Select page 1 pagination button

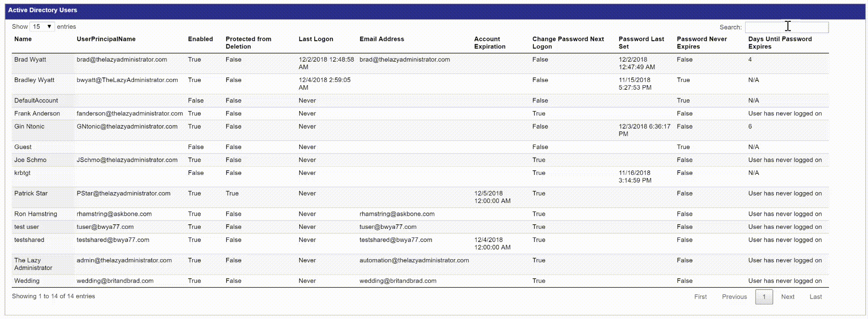[x=764, y=297]
